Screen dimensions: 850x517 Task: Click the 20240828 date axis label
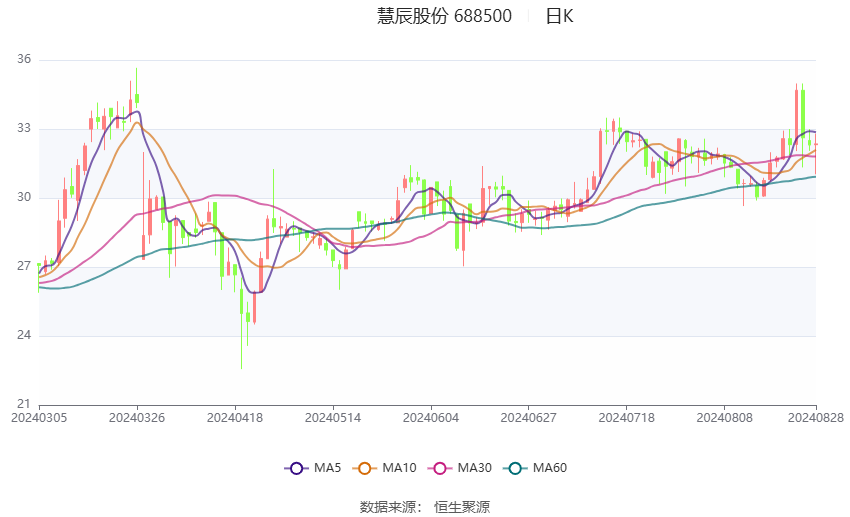pos(816,418)
